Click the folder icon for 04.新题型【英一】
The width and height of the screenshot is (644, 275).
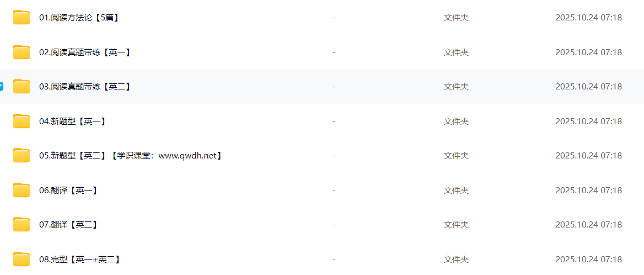(22, 121)
